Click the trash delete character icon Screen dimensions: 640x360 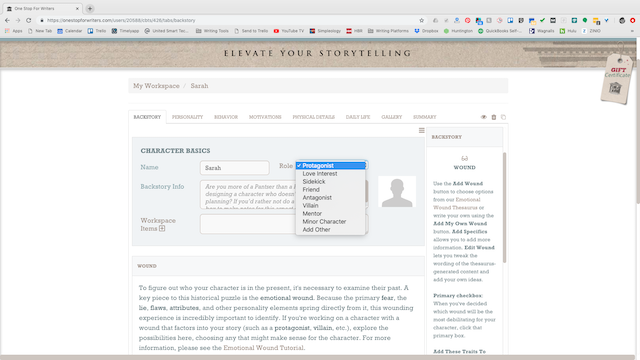pos(493,117)
